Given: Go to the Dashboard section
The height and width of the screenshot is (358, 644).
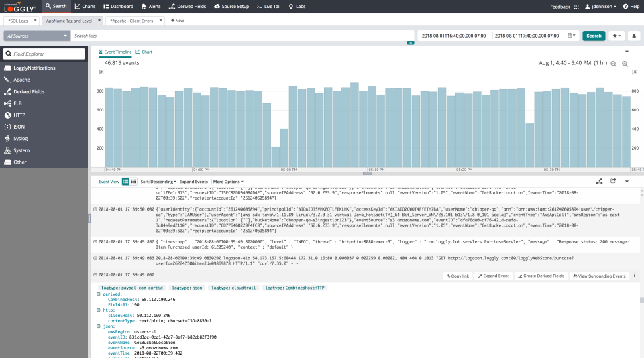Looking at the screenshot, I should [118, 6].
